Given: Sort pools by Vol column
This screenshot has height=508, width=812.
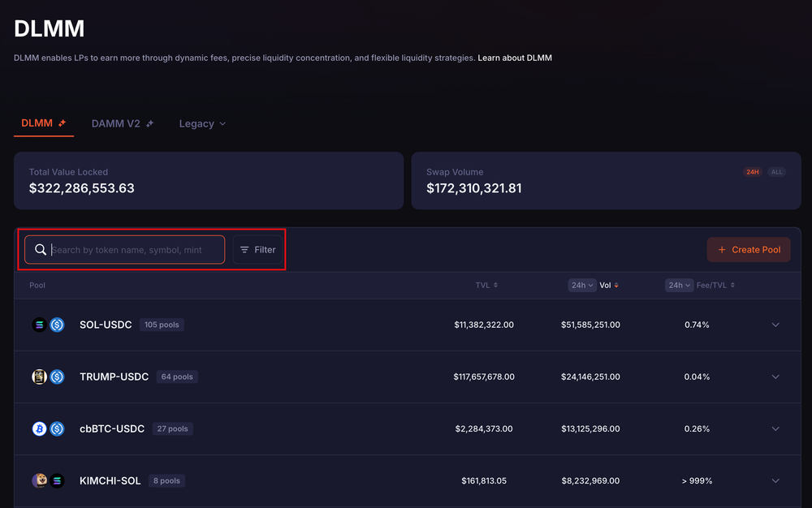Looking at the screenshot, I should pyautogui.click(x=609, y=285).
